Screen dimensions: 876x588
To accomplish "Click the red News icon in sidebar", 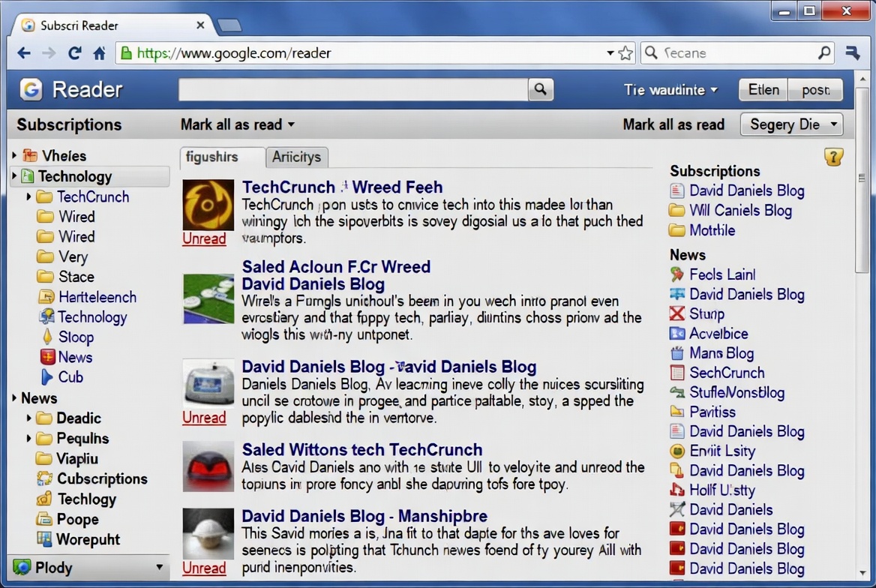I will tap(47, 356).
